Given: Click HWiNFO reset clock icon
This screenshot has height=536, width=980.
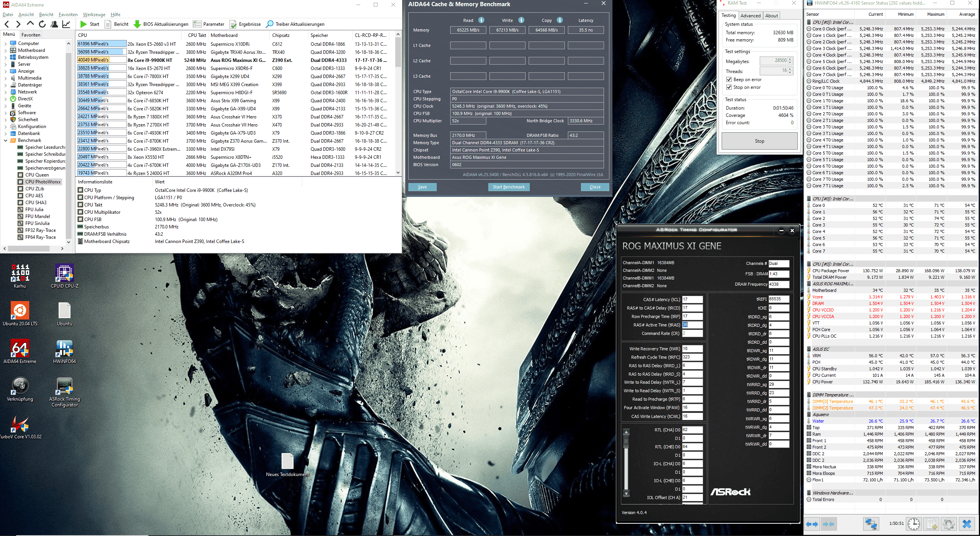Looking at the screenshot, I should coord(913,524).
